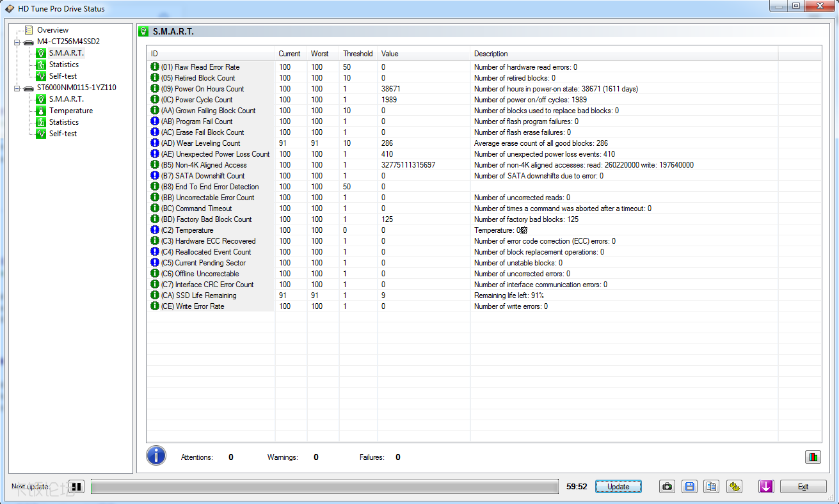The width and height of the screenshot is (839, 504).
Task: Click the green icon for Write Error Rate
Action: coord(154,306)
